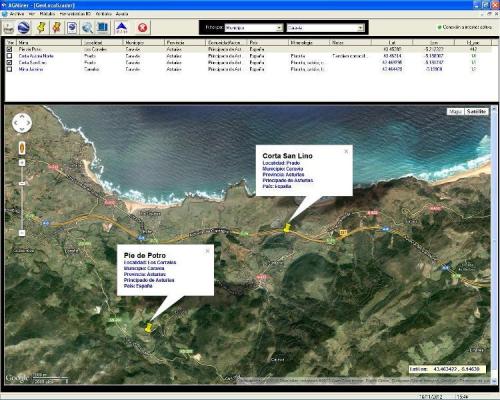Close the Corta San Lino info balloon
Viewport: 500px width, 400px height.
tap(346, 151)
